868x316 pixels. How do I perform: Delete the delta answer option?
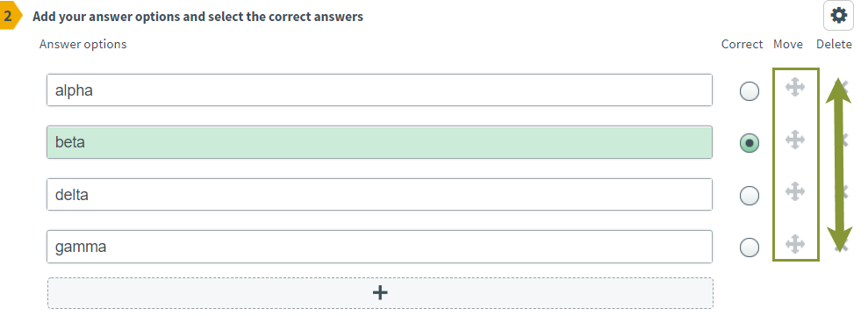[842, 191]
